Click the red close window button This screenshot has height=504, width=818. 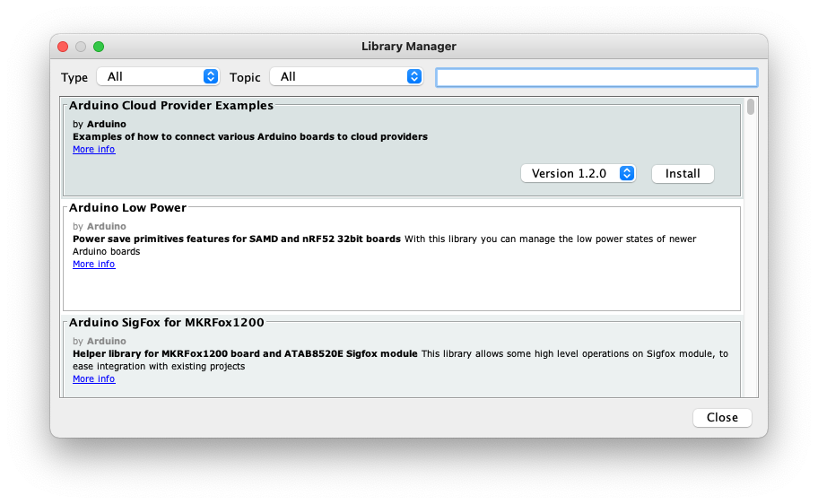point(63,47)
